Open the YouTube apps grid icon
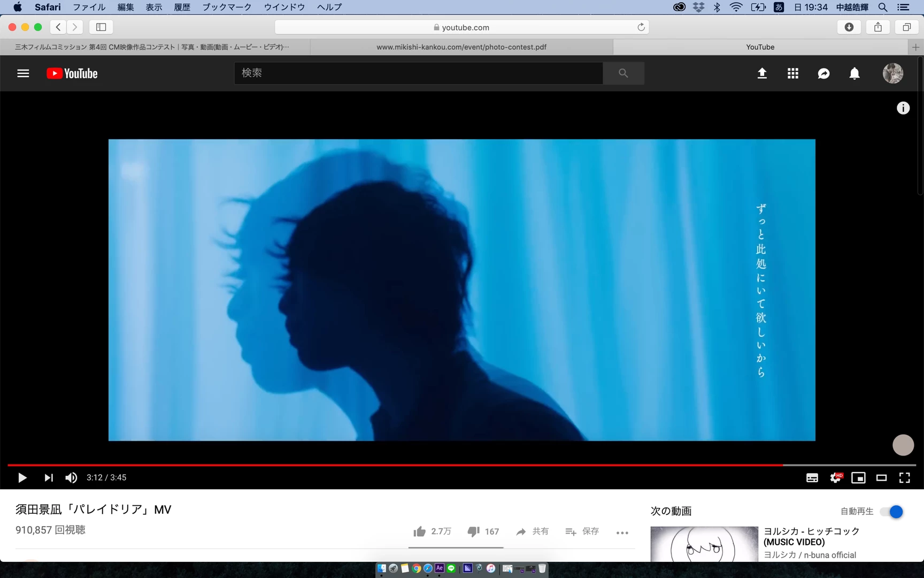The image size is (924, 578). point(793,73)
